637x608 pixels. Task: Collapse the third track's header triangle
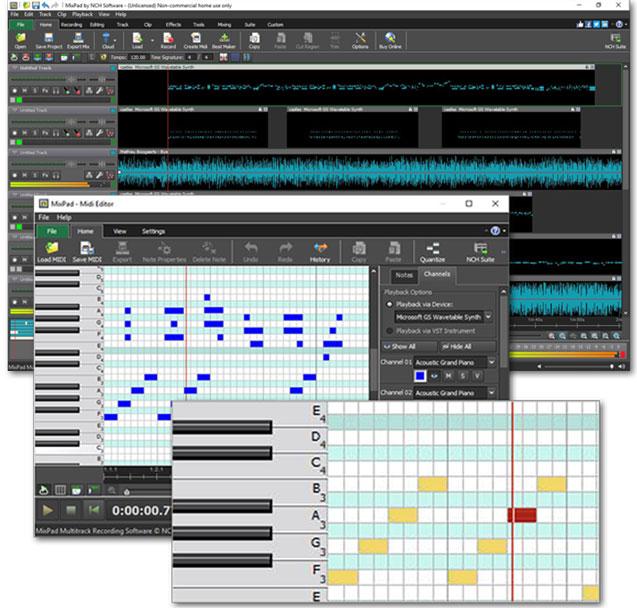pos(15,152)
